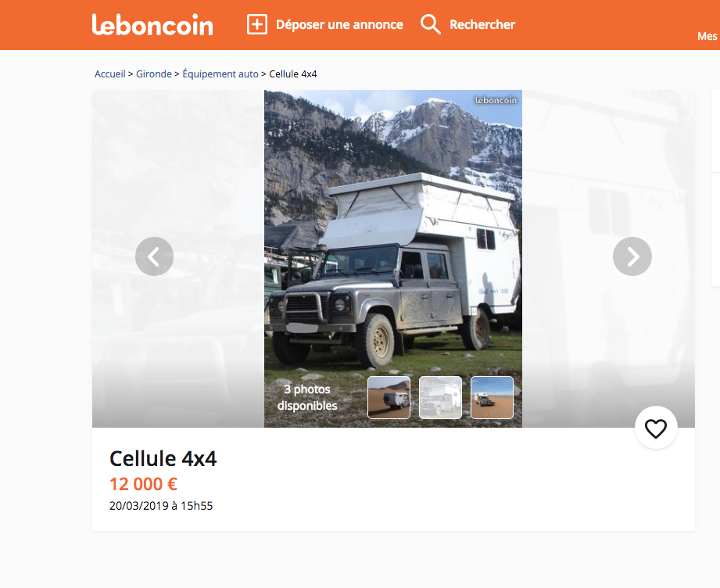Select the first desert thumbnail photo
Screen dimensions: 720x588
[389, 397]
